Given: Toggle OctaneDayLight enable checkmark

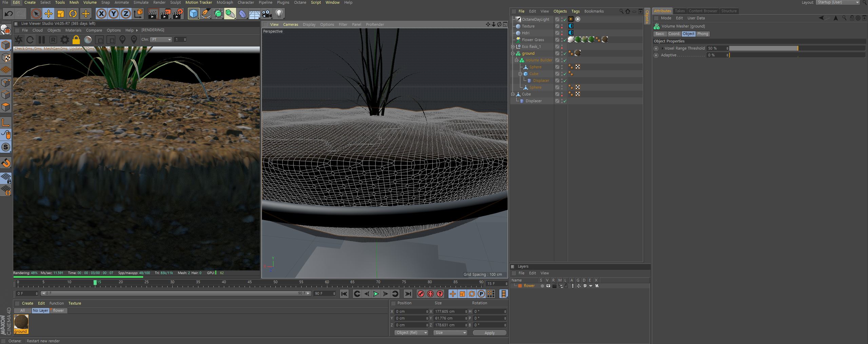Looking at the screenshot, I should [x=565, y=20].
